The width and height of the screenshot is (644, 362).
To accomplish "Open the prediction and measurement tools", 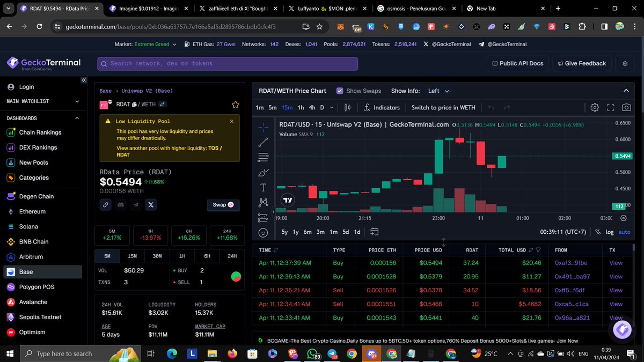I will (263, 217).
